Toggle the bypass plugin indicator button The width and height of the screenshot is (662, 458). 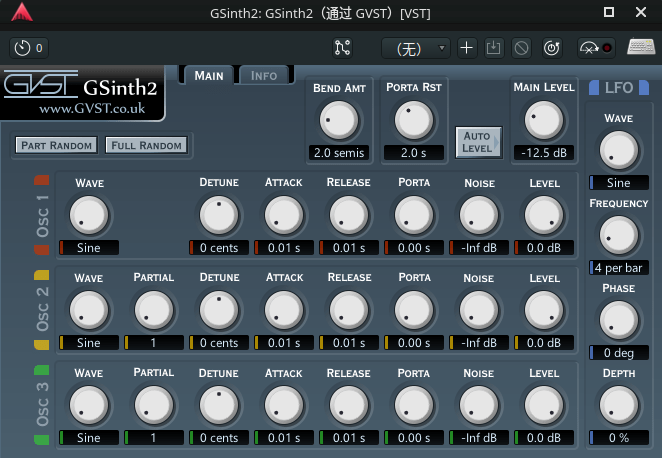tap(596, 48)
